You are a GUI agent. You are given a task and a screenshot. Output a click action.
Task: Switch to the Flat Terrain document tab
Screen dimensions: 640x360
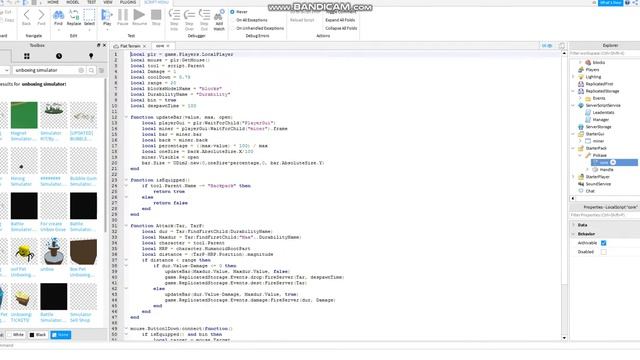point(130,46)
